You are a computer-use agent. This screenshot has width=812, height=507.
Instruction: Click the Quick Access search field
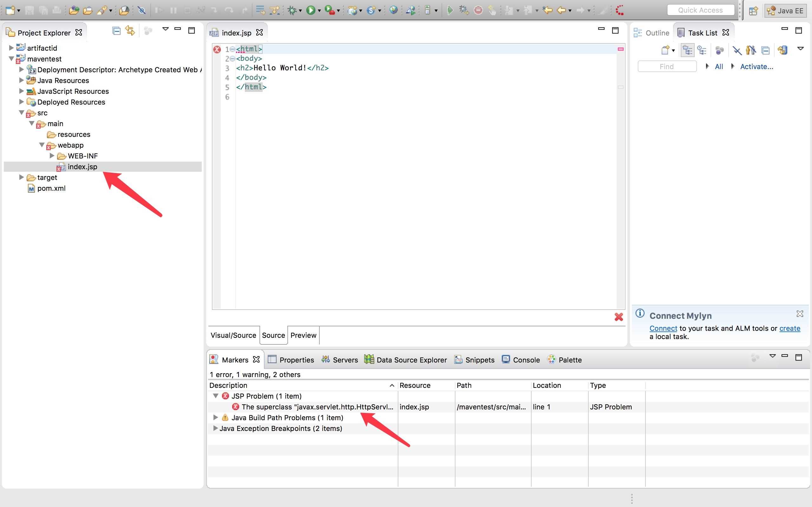700,10
